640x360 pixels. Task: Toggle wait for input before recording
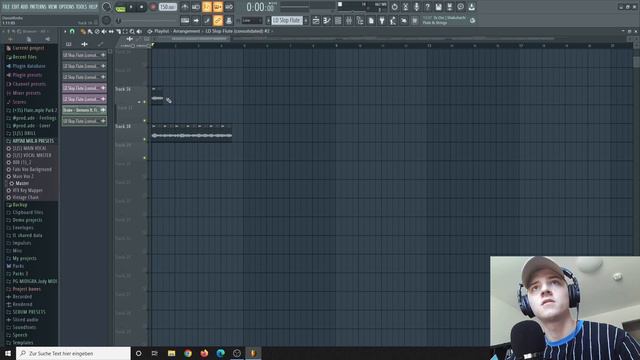[x=196, y=7]
